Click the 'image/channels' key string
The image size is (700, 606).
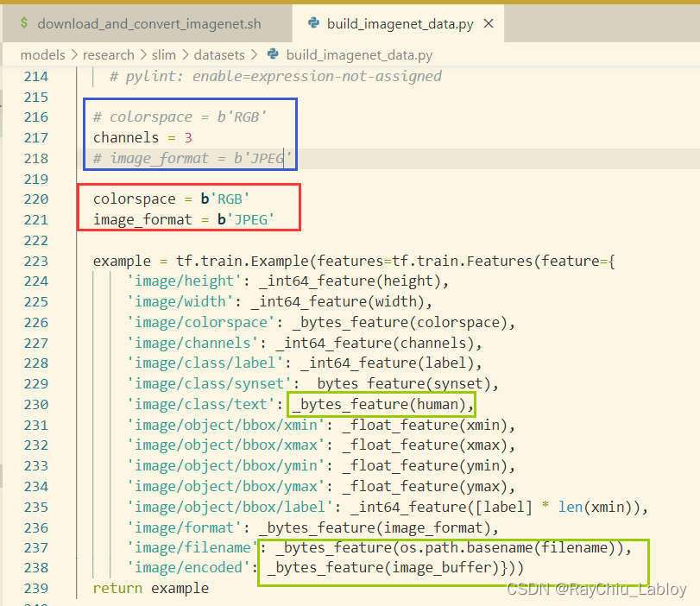[192, 343]
